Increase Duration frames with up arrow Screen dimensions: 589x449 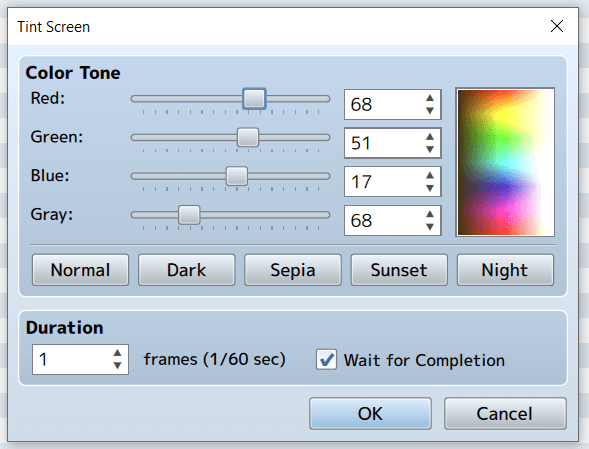pos(117,353)
